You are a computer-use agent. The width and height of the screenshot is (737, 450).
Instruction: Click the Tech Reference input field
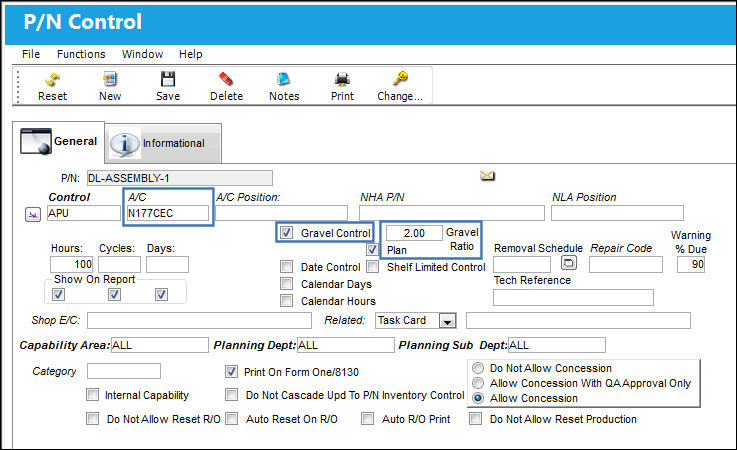click(x=573, y=298)
